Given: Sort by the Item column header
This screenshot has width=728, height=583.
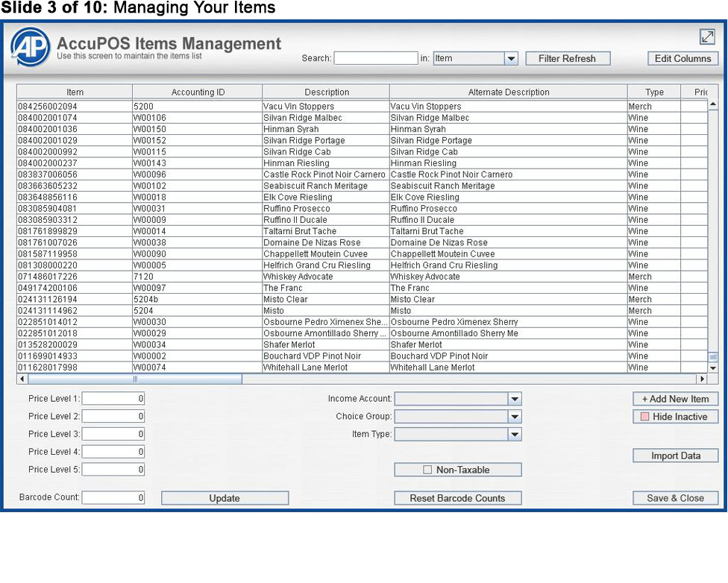Looking at the screenshot, I should (75, 92).
